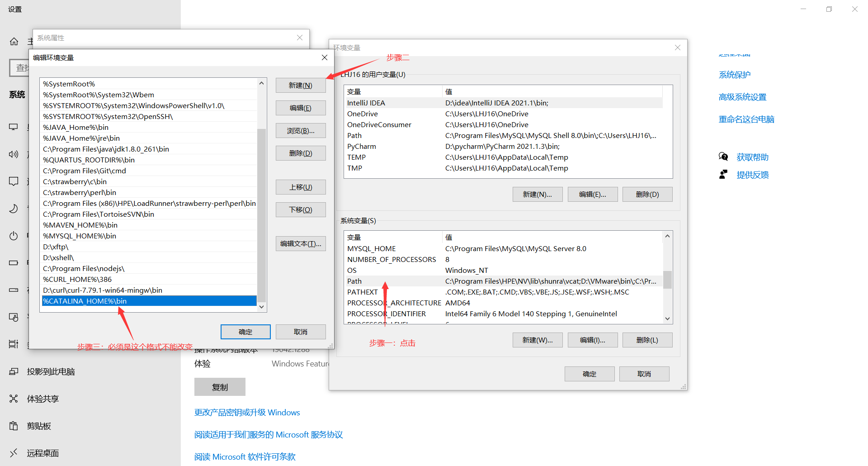Move entry down with 下移(O)
Viewport: 868px width, 466px height.
pos(301,210)
